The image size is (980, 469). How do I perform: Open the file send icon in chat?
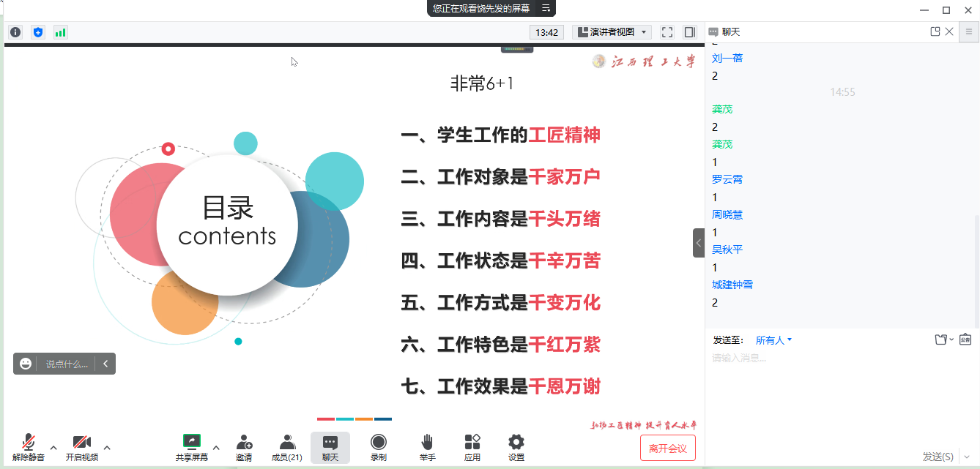click(941, 339)
